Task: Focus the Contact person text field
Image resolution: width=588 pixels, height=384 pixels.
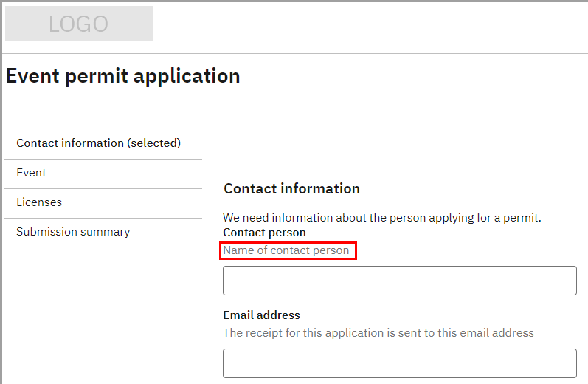Action: (x=399, y=281)
